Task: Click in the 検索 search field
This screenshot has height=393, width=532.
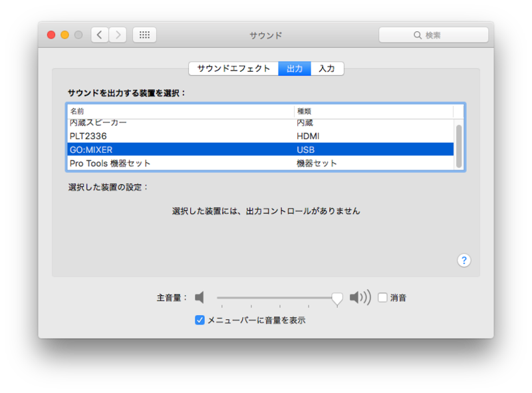Action: click(x=434, y=35)
